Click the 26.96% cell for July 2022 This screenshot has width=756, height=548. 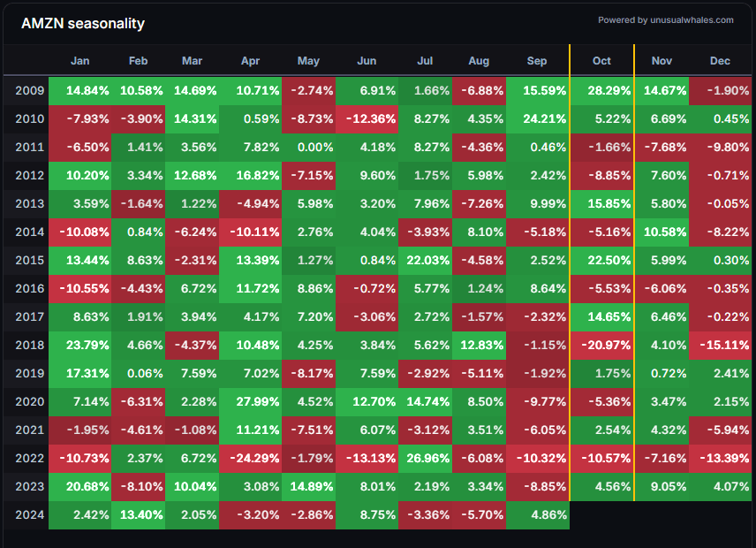[x=424, y=458]
